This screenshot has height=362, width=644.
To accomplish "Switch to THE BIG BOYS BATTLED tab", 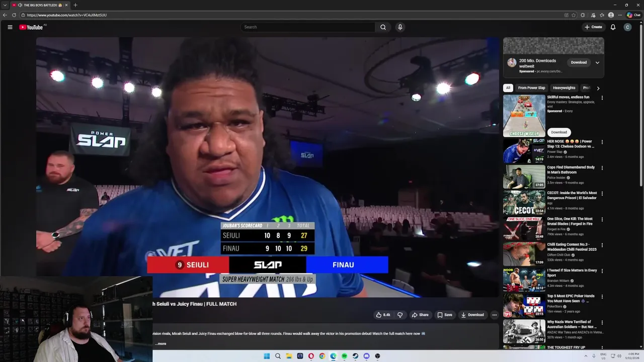I will click(39, 5).
